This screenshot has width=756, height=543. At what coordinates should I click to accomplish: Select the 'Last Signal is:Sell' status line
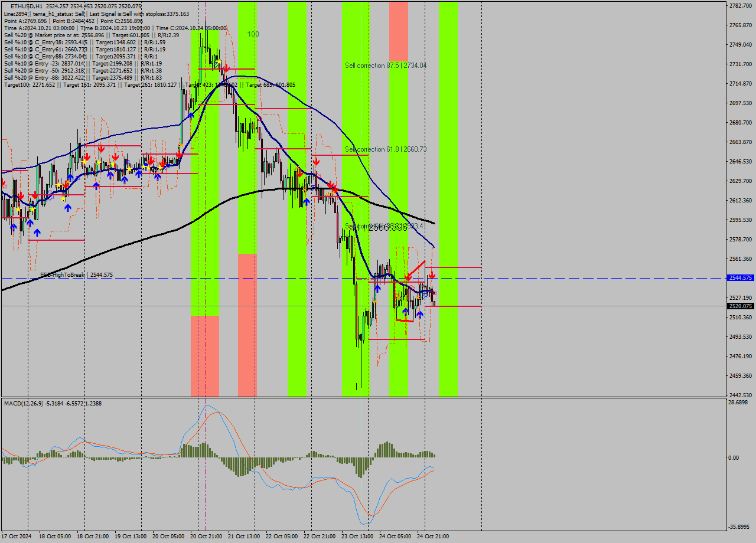pyautogui.click(x=96, y=14)
